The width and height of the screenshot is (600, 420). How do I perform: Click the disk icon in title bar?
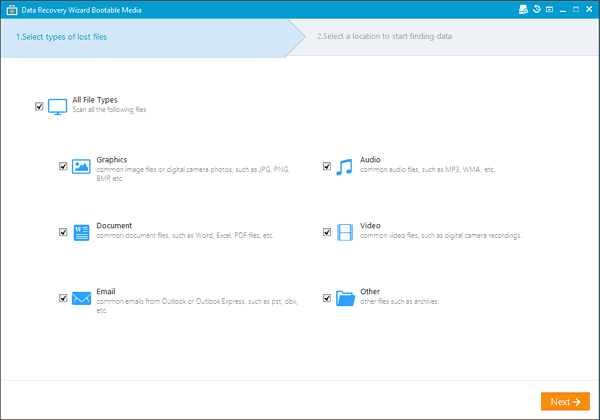(x=522, y=10)
